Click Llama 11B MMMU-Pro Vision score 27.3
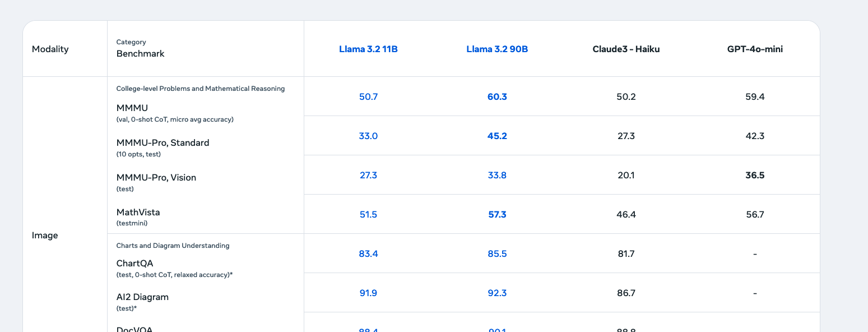868x332 pixels. (x=368, y=175)
